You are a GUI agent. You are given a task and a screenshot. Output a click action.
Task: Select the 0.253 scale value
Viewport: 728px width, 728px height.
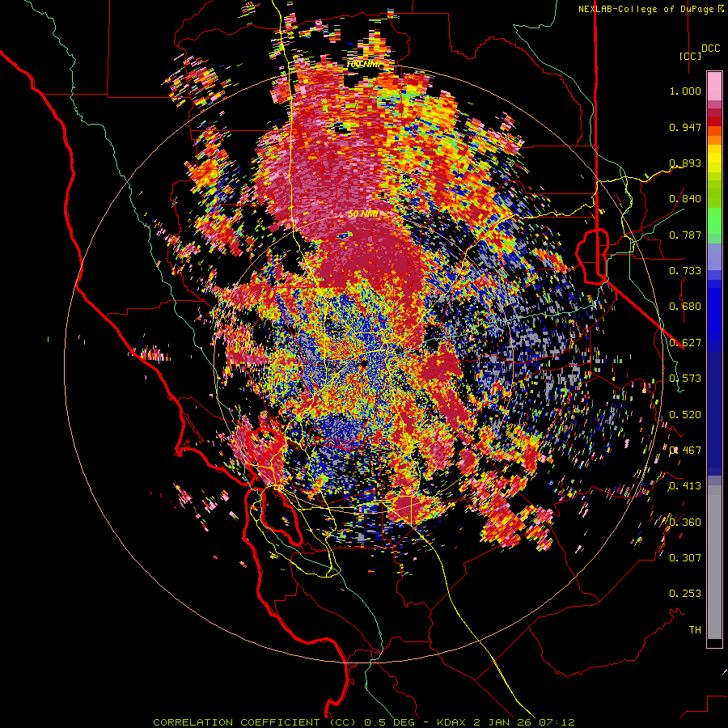point(685,594)
